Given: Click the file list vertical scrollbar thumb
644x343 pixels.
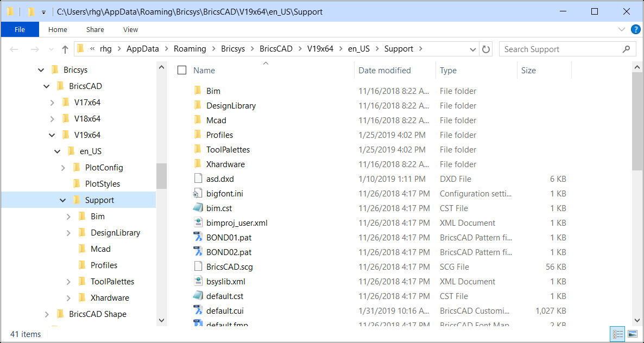Looking at the screenshot, I should (637, 122).
